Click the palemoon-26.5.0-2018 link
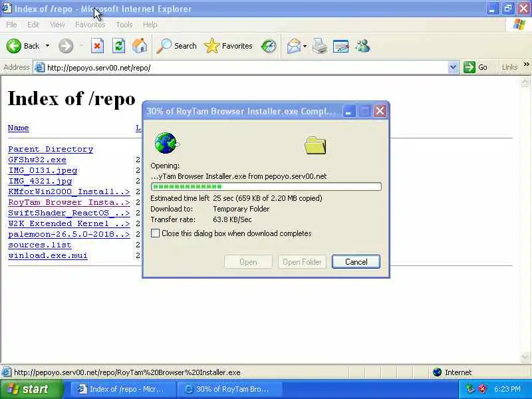This screenshot has width=532, height=399. [69, 234]
